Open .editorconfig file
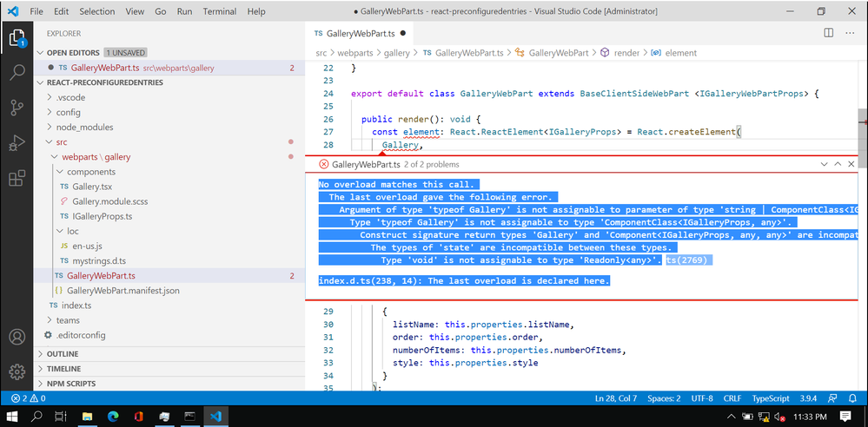The image size is (868, 427). click(169, 335)
